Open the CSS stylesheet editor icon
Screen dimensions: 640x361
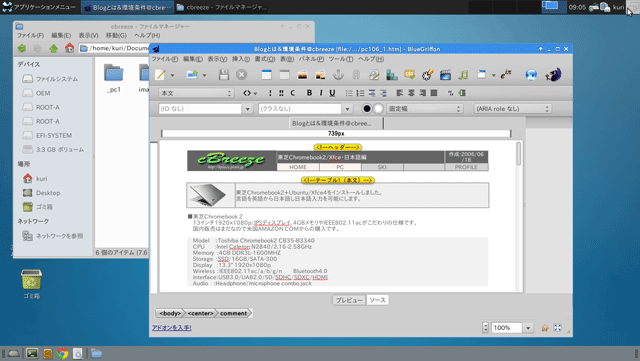409,75
